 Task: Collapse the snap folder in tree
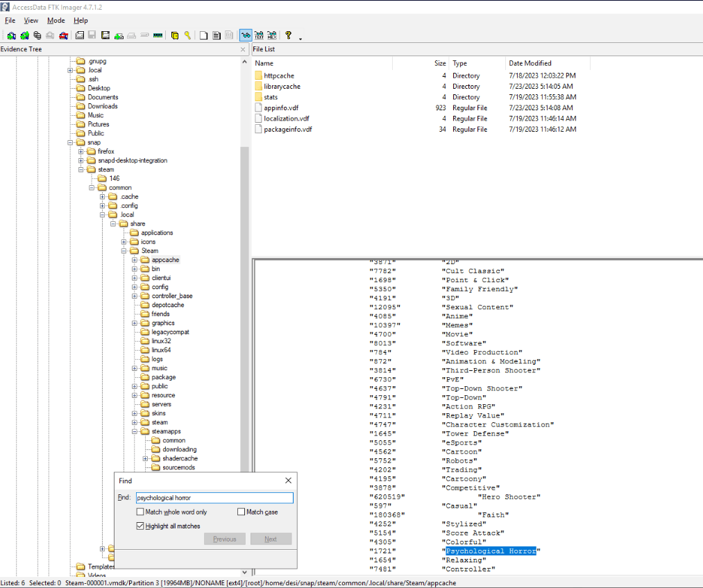(x=70, y=142)
